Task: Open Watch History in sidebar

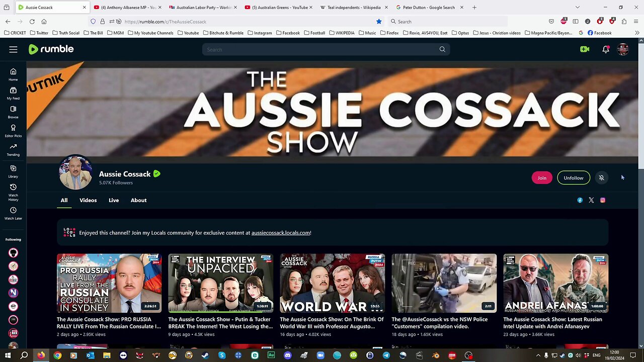Action: point(13,192)
